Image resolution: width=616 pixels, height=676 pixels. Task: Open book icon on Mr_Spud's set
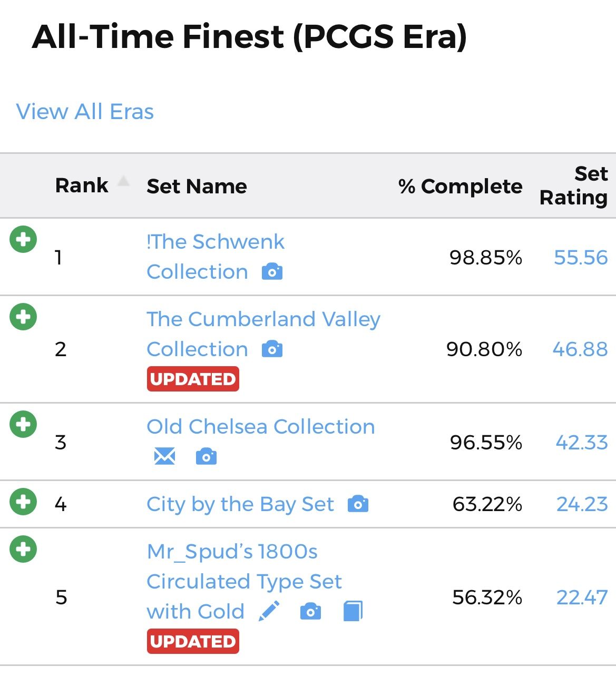[353, 611]
